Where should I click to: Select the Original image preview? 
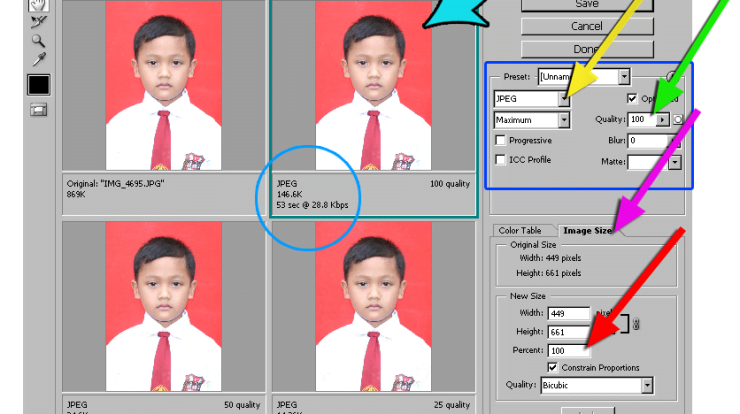point(164,85)
